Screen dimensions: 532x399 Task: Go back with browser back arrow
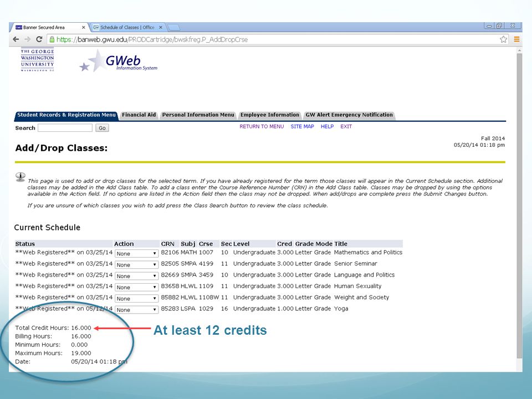click(16, 39)
